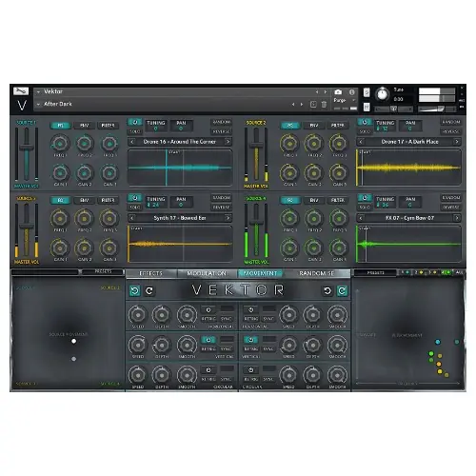Click the right dark rotate icon beside VEKTOR logo
This screenshot has height=476, width=476.
coord(327,290)
